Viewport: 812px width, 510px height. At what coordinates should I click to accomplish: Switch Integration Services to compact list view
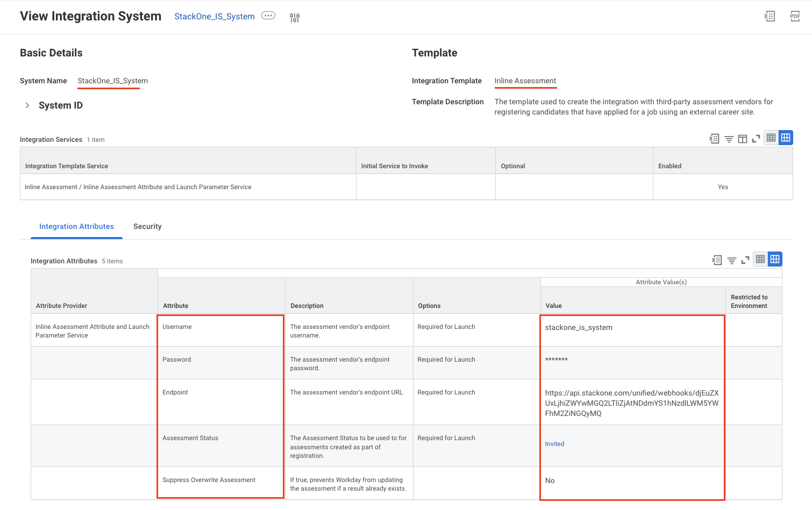coord(771,138)
